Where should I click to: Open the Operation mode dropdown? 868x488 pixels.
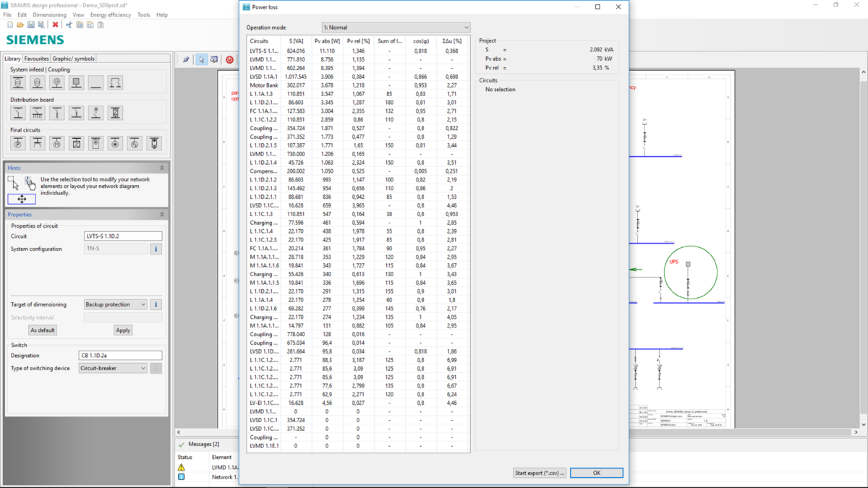[x=396, y=27]
